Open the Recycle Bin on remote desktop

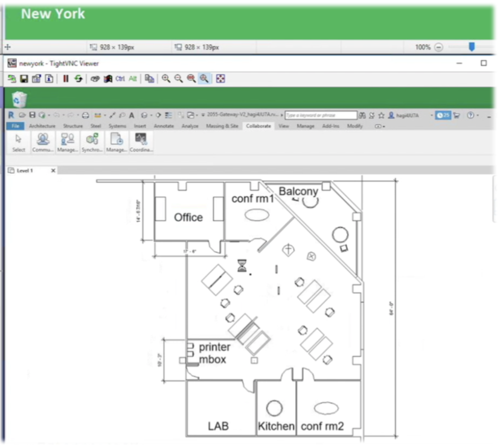click(19, 99)
